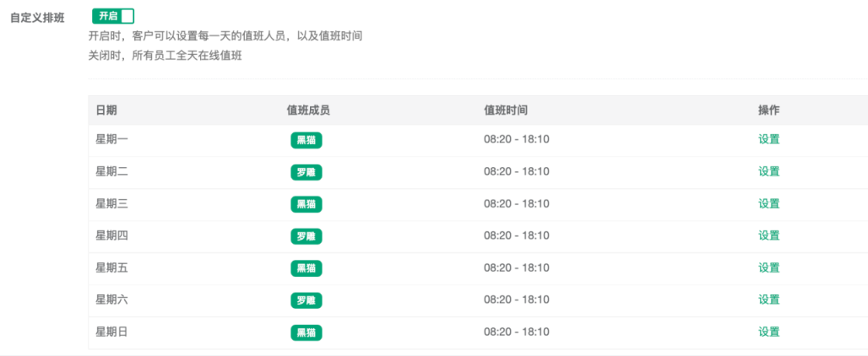
Task: Select 设置 for 星期六
Action: (768, 299)
